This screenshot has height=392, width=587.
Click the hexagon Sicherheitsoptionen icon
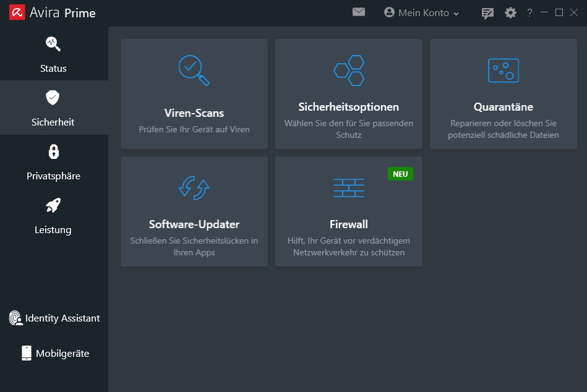click(x=349, y=70)
